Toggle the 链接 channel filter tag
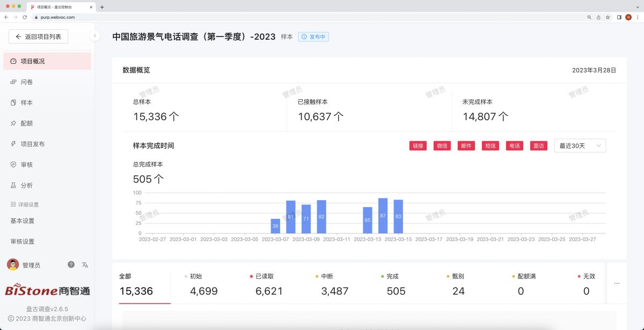Screen dimensions: 644x330 pyautogui.click(x=418, y=146)
